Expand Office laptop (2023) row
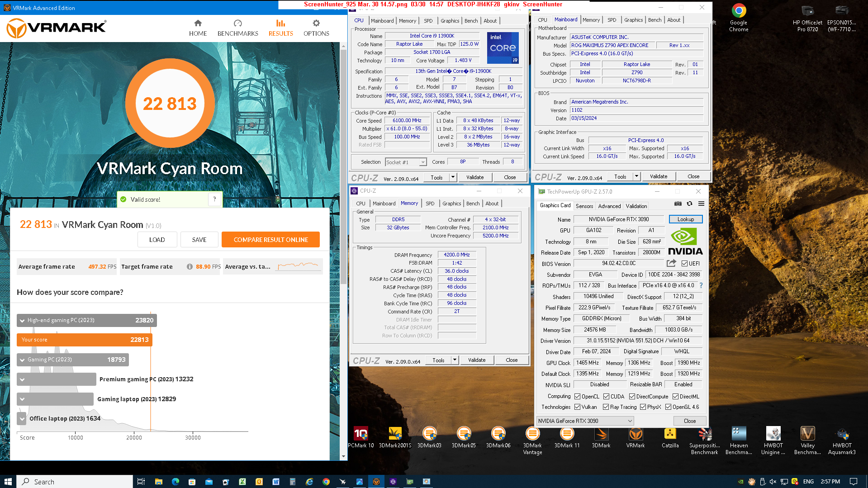The width and height of the screenshot is (868, 488). pos(22,419)
